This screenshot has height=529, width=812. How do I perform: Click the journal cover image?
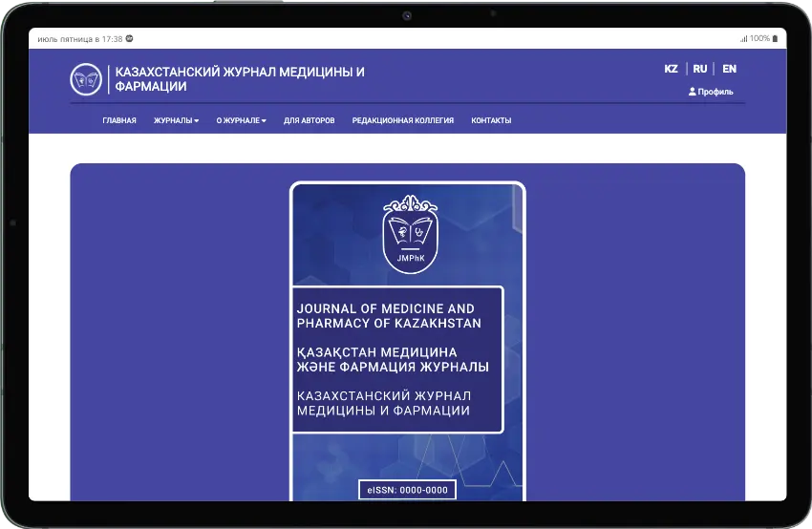[x=408, y=341]
